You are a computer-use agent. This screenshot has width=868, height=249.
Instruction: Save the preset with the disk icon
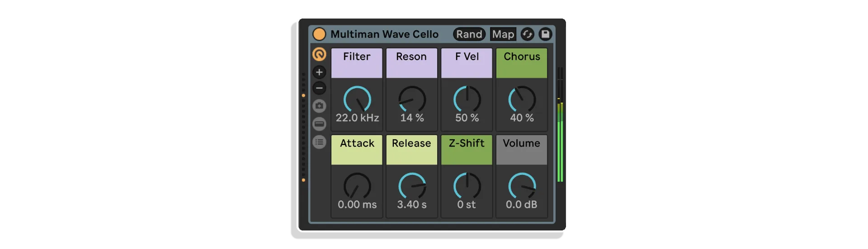click(545, 34)
